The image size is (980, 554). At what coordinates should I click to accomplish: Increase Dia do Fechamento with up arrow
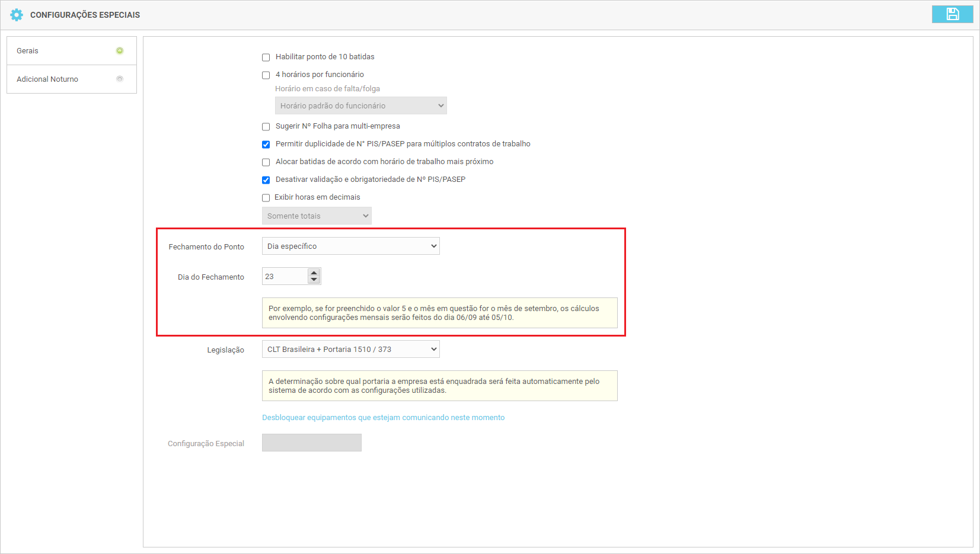click(314, 273)
